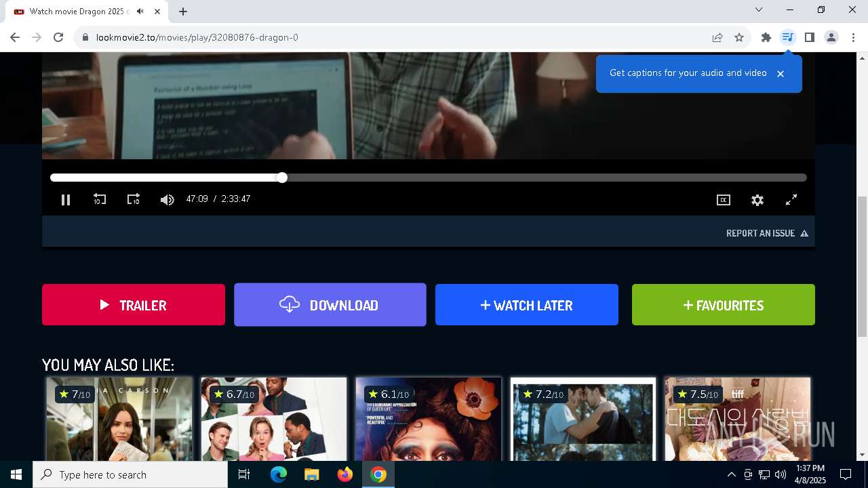868x488 pixels.
Task: Mute audio icon on the tab
Action: pyautogui.click(x=140, y=12)
